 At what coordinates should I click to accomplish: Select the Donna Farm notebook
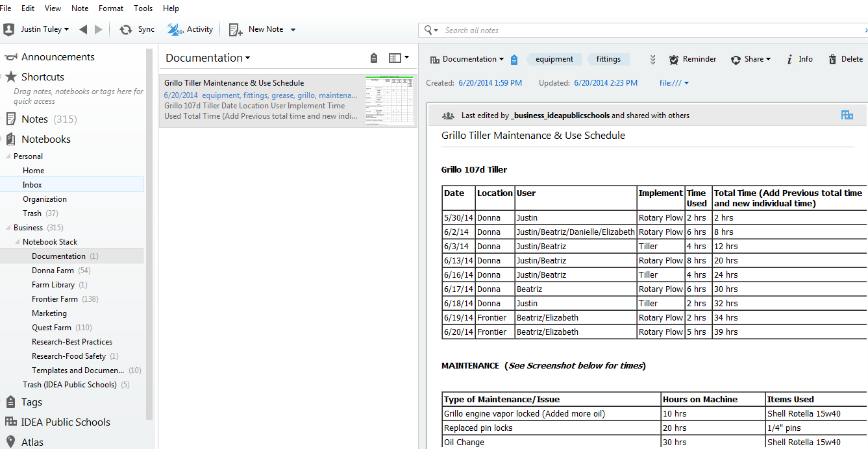[x=61, y=271]
